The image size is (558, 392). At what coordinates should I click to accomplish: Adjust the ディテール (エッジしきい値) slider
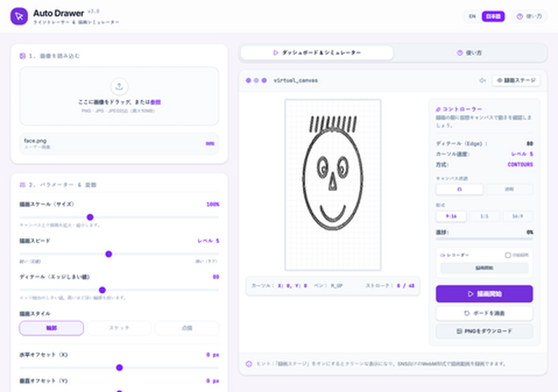(102, 290)
